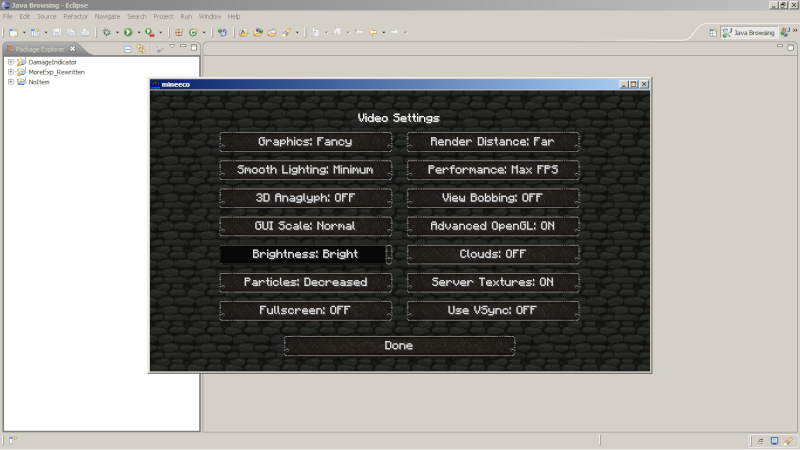Switch to the Java perspective icon

785,33
